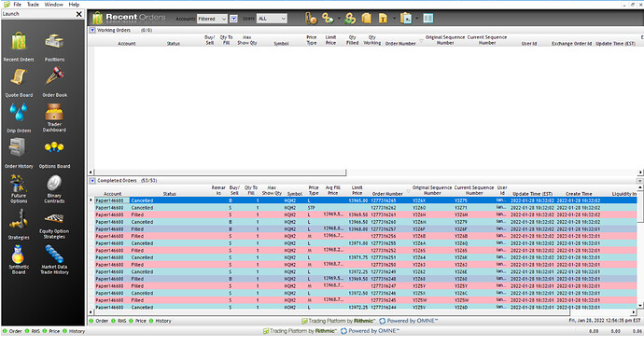Open the Users ALL dropdown
This screenshot has height=345, width=644.
(x=272, y=19)
